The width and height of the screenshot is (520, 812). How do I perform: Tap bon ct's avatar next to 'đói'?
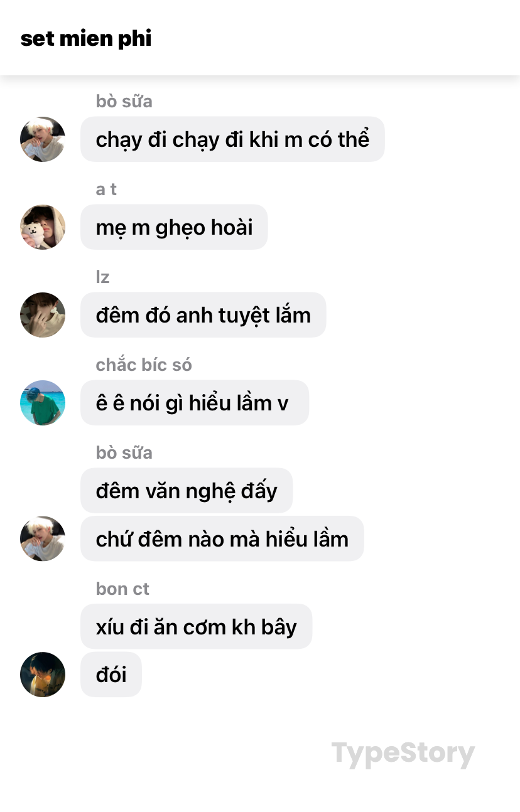coord(43,675)
